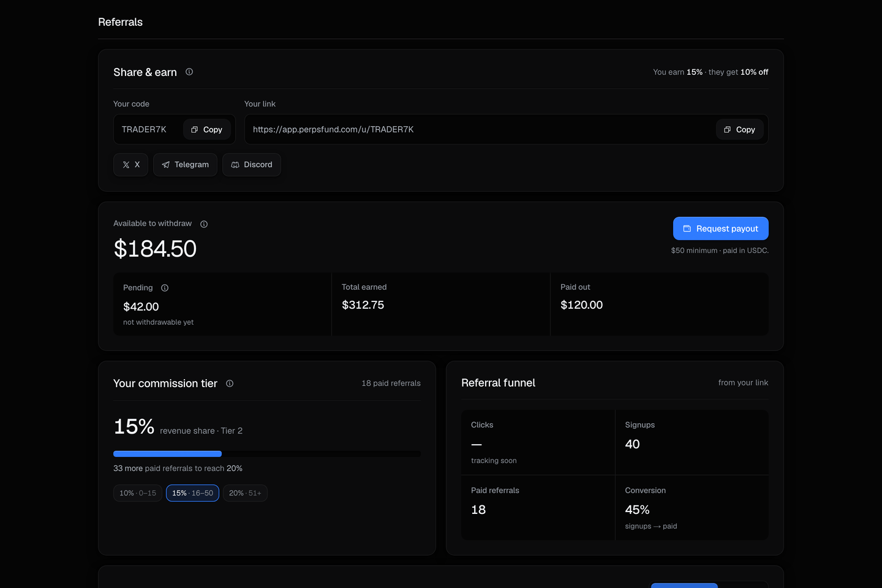This screenshot has height=588, width=882.
Task: Click the info icon next to Pending
Action: [165, 288]
